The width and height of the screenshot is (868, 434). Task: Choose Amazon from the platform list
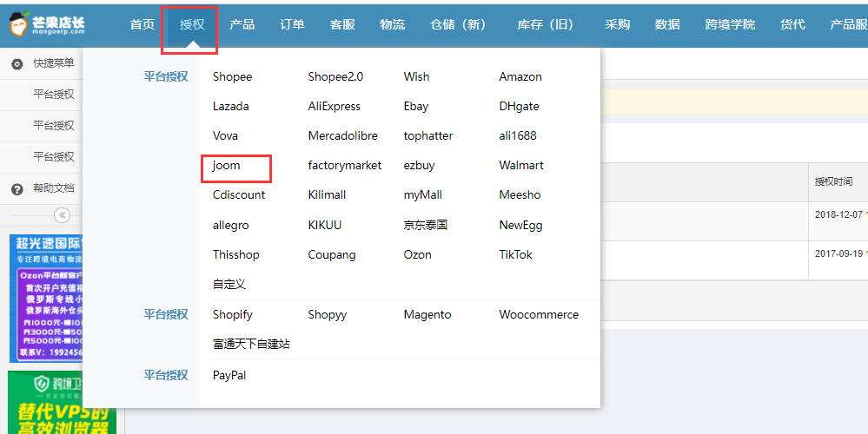(520, 77)
